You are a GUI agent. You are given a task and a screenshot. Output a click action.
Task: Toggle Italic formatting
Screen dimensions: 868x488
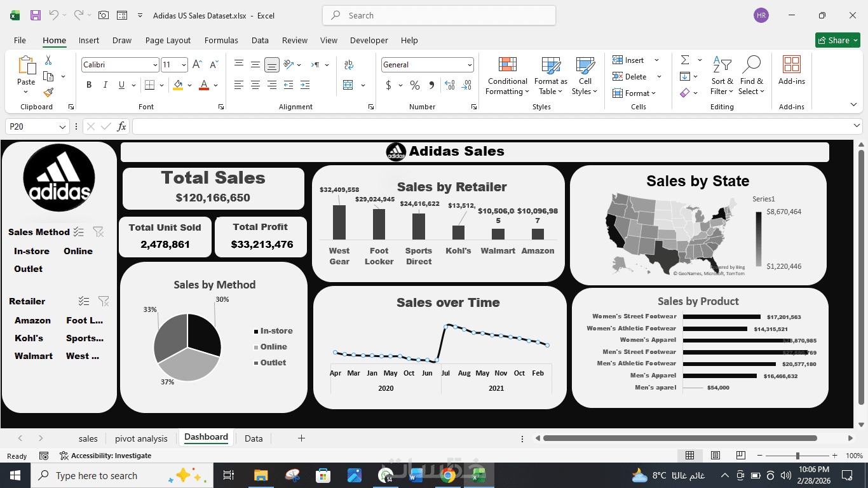[x=105, y=85]
